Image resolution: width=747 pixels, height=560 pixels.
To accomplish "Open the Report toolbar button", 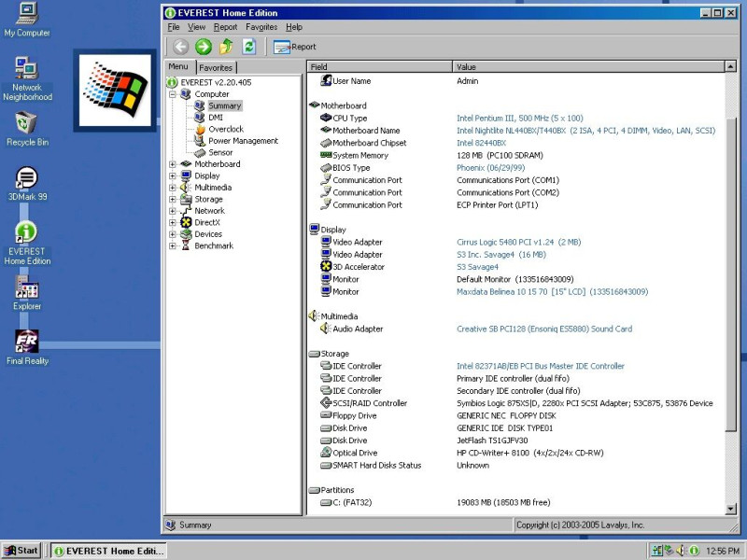I will tap(294, 47).
